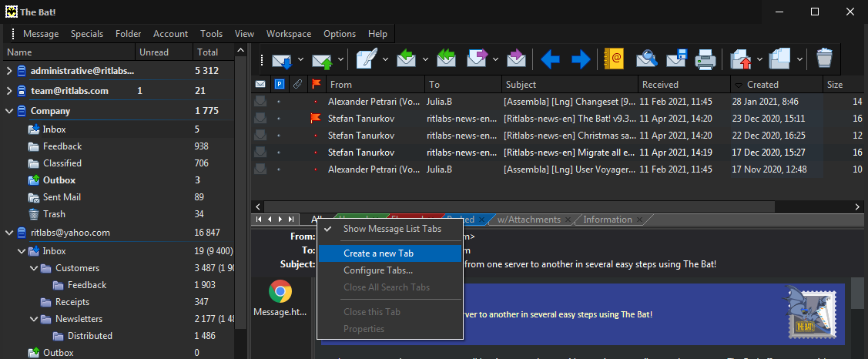The image size is (868, 359).
Task: Choose Create a new Tab
Action: tap(390, 253)
